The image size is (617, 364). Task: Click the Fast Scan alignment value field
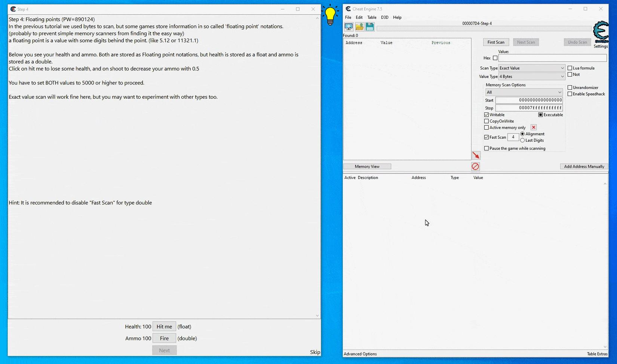tap(513, 137)
